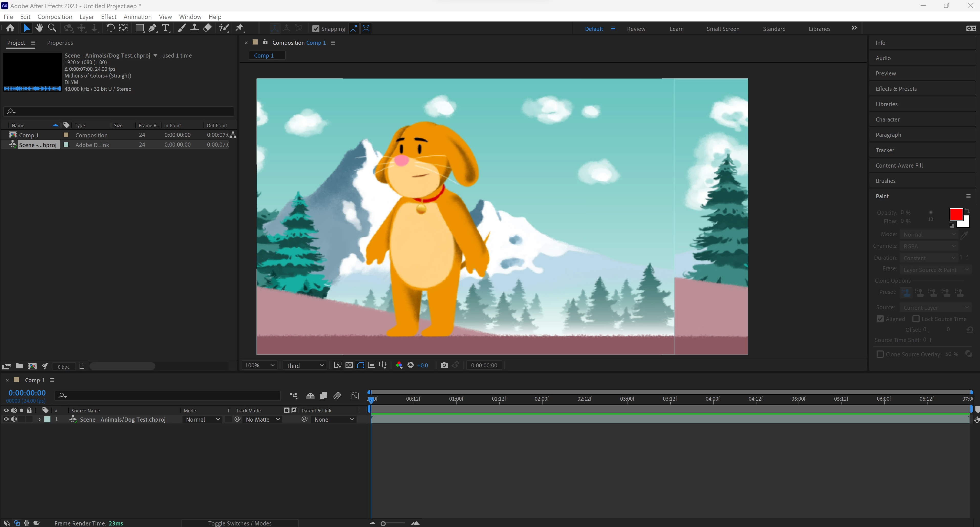Viewport: 980px width, 527px height.
Task: Click Toggle Switches / Modes button
Action: tap(240, 523)
